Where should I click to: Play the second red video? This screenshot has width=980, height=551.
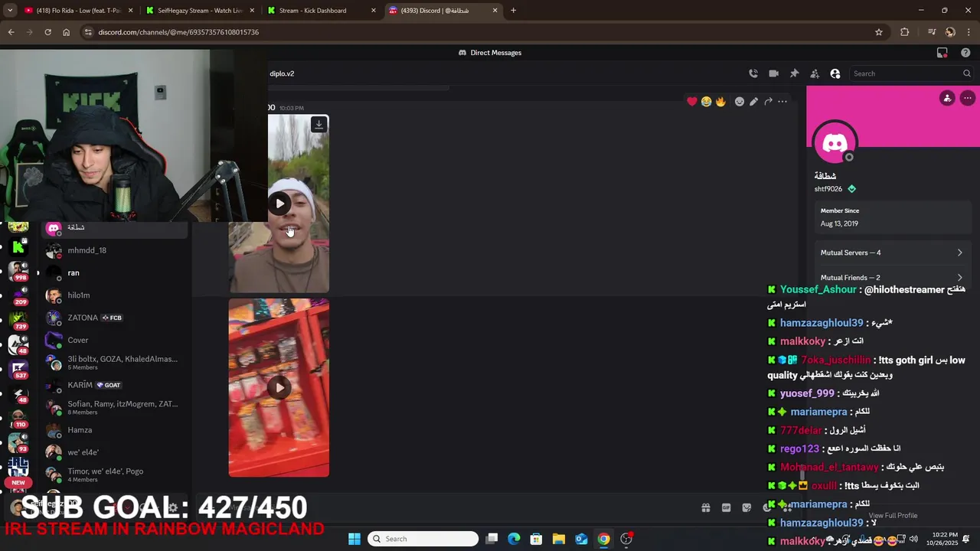[x=279, y=387]
